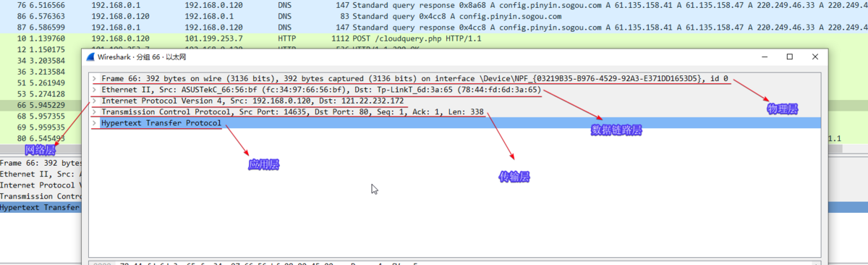Expand Transmission Control Protocol row

click(94, 112)
